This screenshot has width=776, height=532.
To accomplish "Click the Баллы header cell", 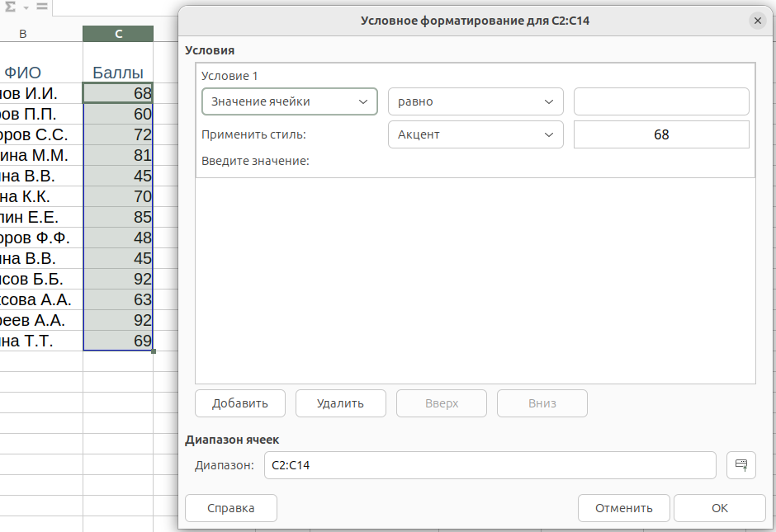I will coord(118,73).
